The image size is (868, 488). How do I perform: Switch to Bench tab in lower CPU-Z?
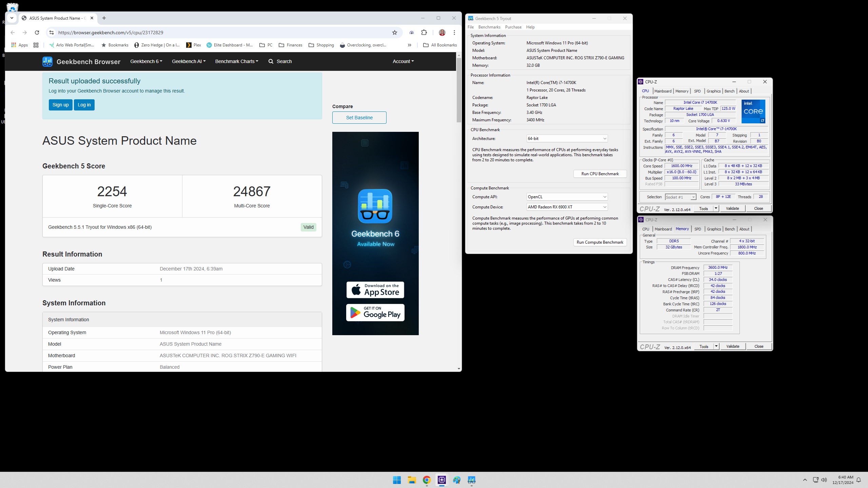(x=730, y=229)
